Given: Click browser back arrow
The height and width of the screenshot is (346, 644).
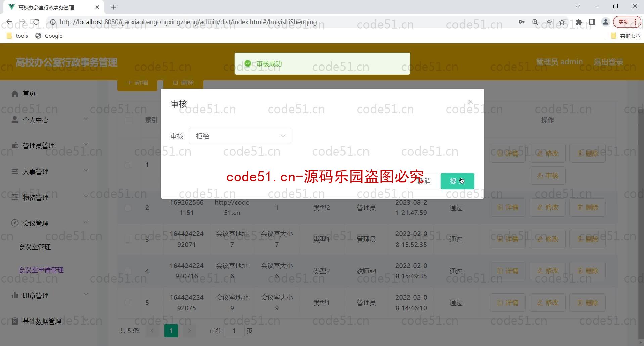Looking at the screenshot, I should tap(9, 22).
